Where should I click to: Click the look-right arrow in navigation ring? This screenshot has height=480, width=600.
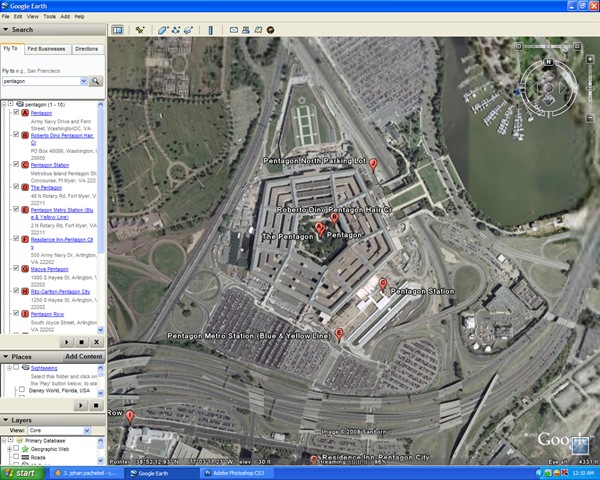pyautogui.click(x=563, y=88)
